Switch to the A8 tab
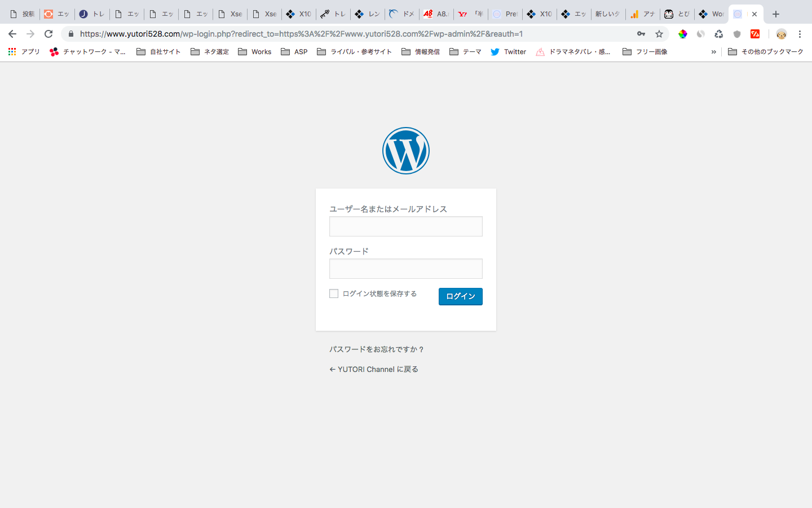 436,14
